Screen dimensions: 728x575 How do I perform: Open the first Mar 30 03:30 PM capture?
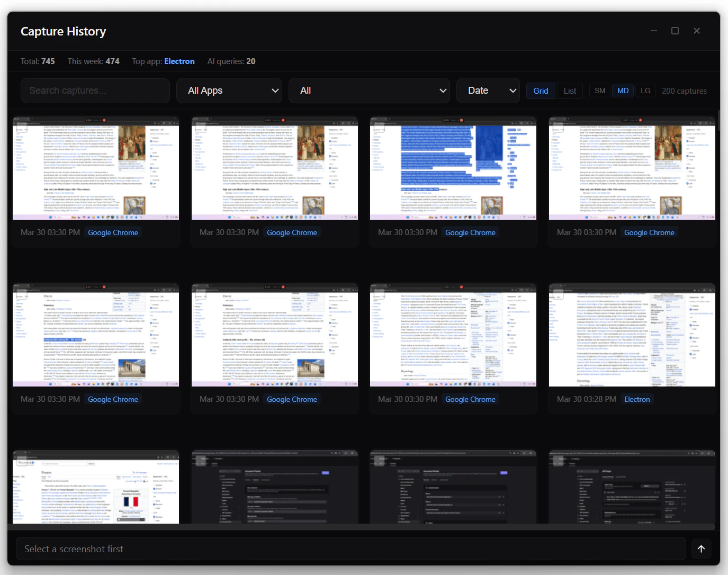[96, 168]
